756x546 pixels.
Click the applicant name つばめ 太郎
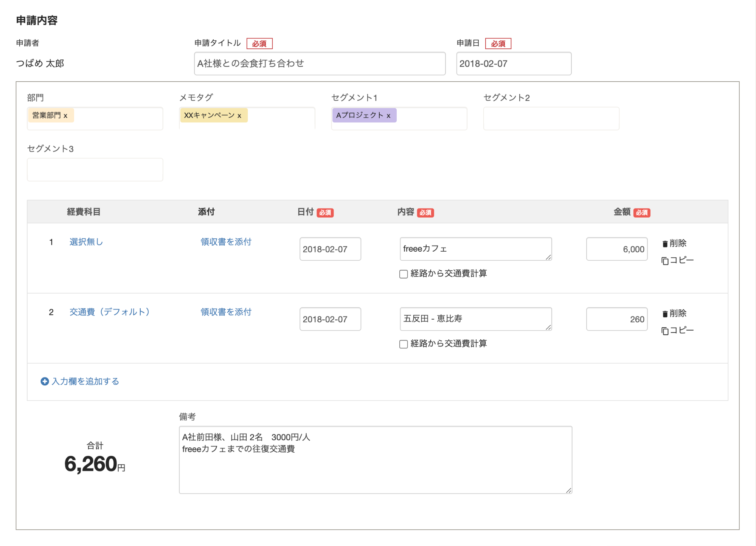[40, 63]
